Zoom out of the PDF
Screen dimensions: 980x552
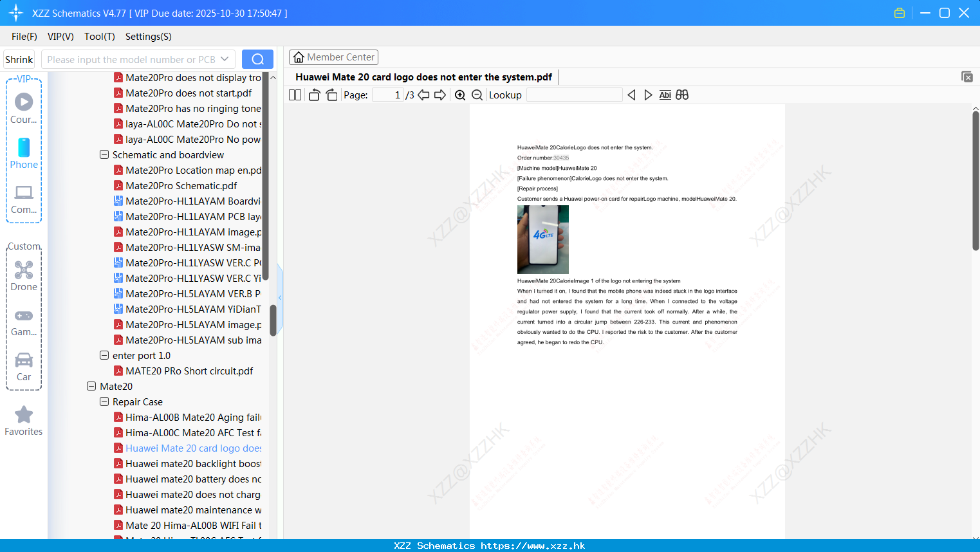coord(477,95)
